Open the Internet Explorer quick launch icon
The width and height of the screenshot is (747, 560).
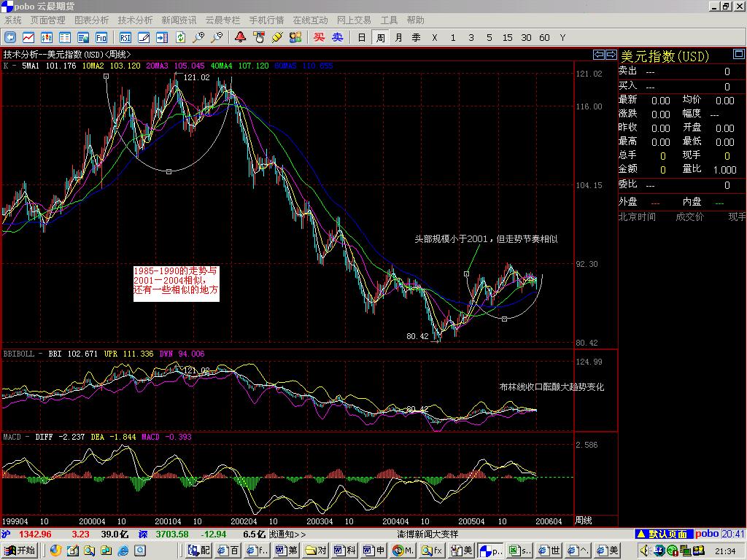point(123,551)
